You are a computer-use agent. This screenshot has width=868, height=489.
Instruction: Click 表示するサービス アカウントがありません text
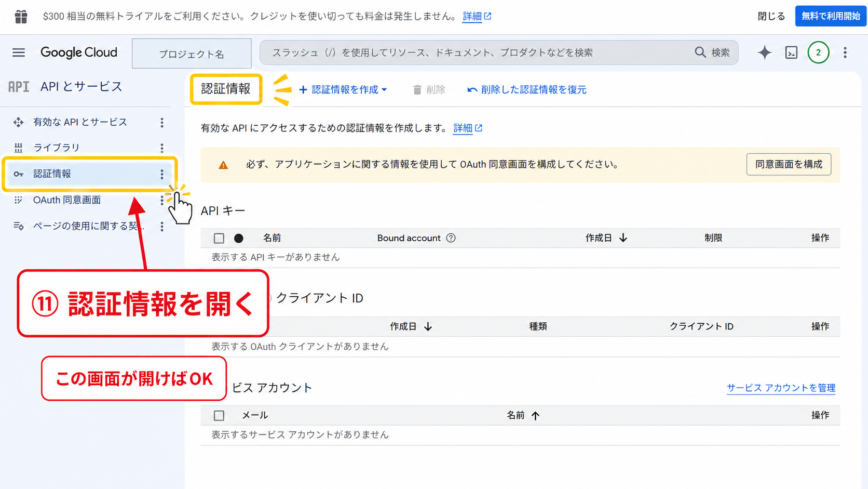[x=300, y=435]
